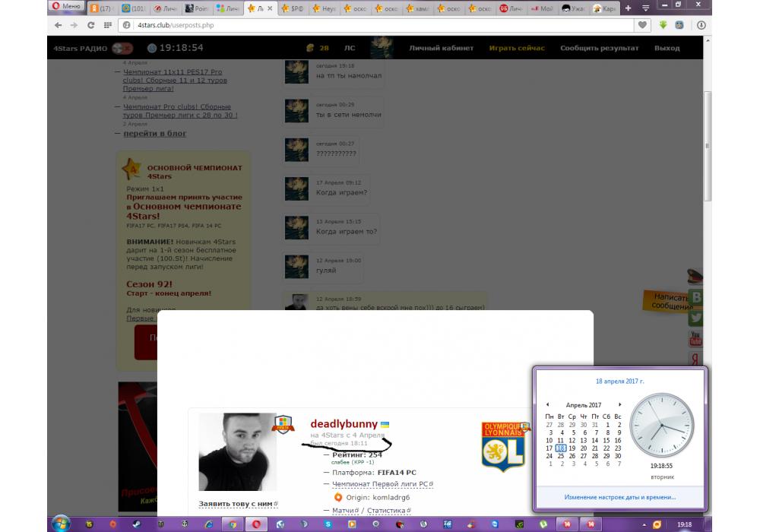Open 'Личный кабинет' in the site header
The height and width of the screenshot is (532, 760).
click(x=441, y=48)
